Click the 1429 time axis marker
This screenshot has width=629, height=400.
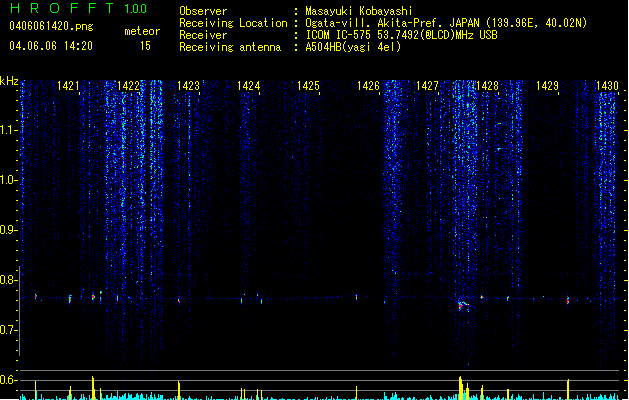[548, 86]
